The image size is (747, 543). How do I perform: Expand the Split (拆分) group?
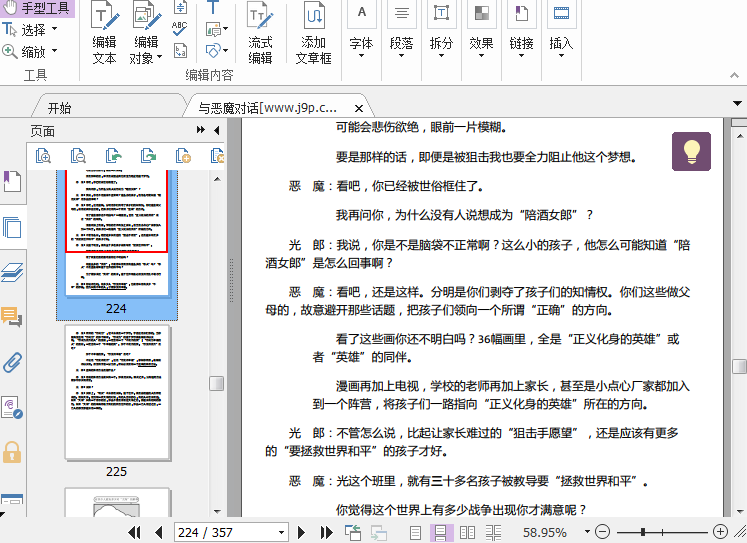coord(441,32)
